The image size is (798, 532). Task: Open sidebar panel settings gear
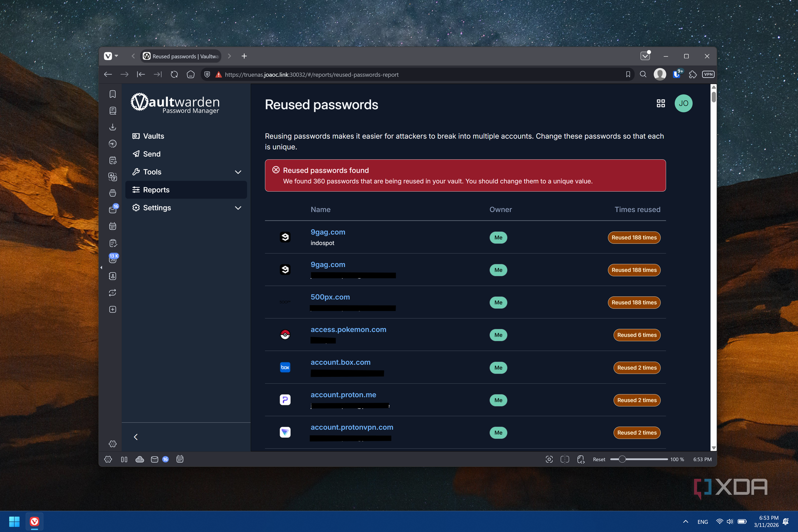click(113, 444)
